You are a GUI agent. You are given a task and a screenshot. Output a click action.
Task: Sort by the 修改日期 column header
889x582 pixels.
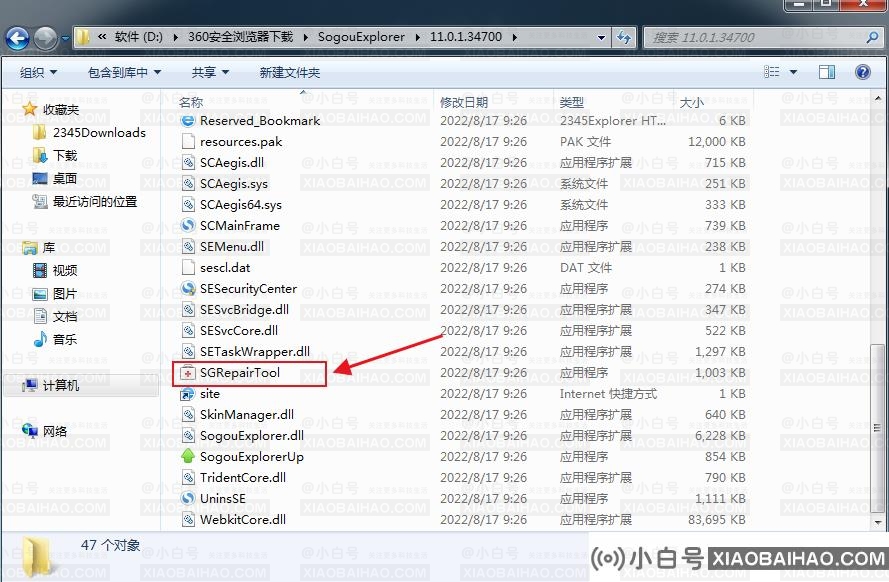click(x=464, y=103)
